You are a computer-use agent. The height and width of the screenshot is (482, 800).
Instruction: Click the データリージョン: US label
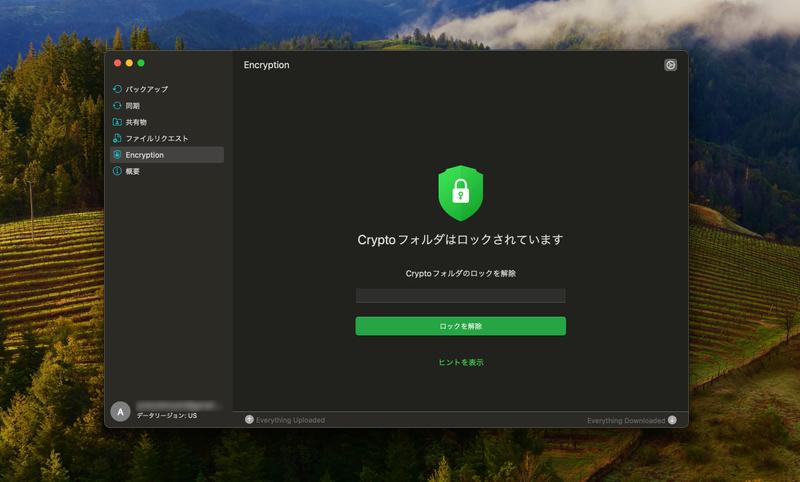click(x=167, y=415)
